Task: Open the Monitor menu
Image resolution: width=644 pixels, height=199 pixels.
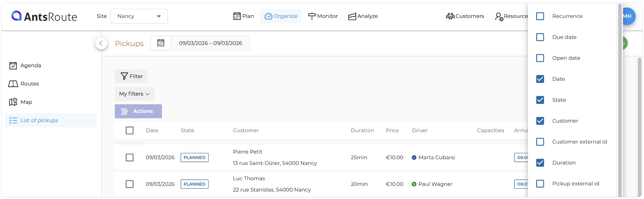Action: point(323,16)
